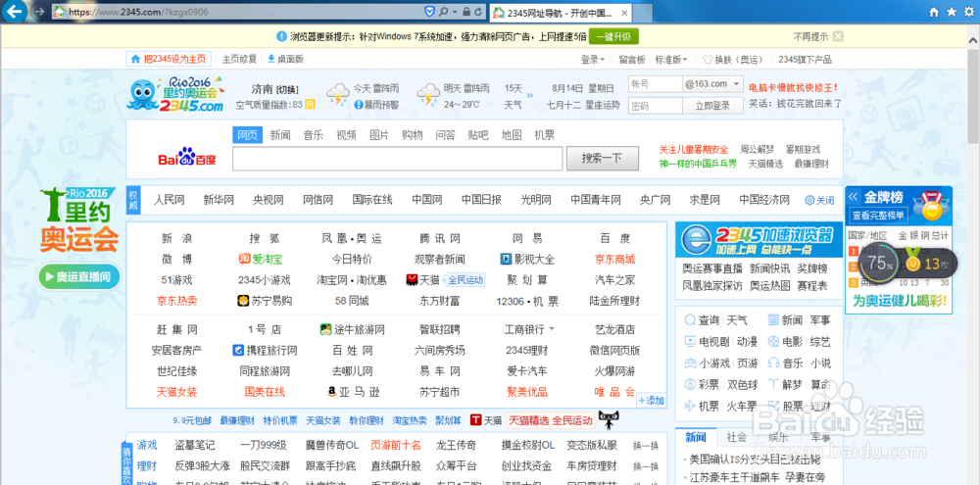This screenshot has height=485, width=980.
Task: Click the shield security icon in address bar
Action: click(x=430, y=12)
